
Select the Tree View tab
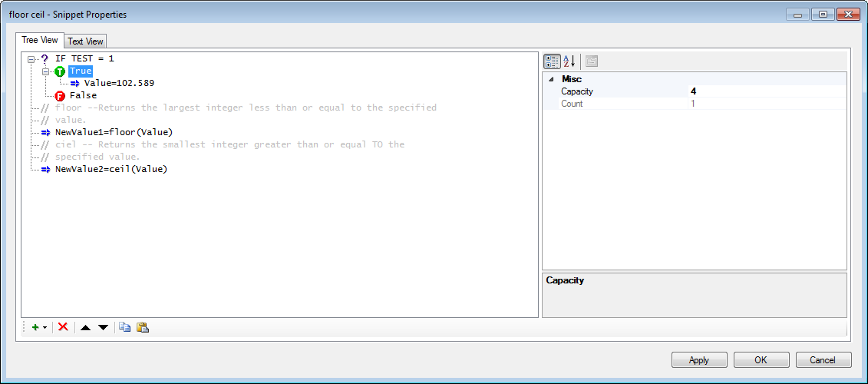click(x=40, y=40)
